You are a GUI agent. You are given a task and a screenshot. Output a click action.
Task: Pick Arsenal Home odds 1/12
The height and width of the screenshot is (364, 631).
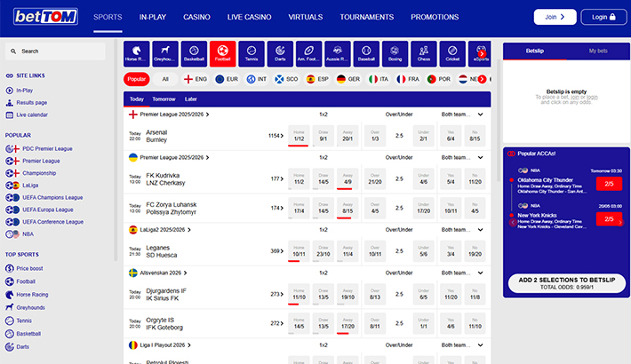[299, 136]
